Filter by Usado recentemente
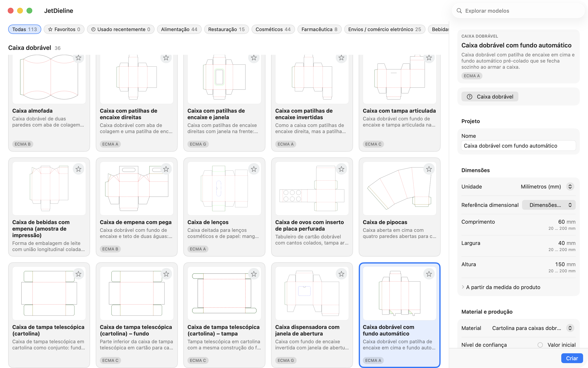This screenshot has width=588, height=368. (x=120, y=29)
